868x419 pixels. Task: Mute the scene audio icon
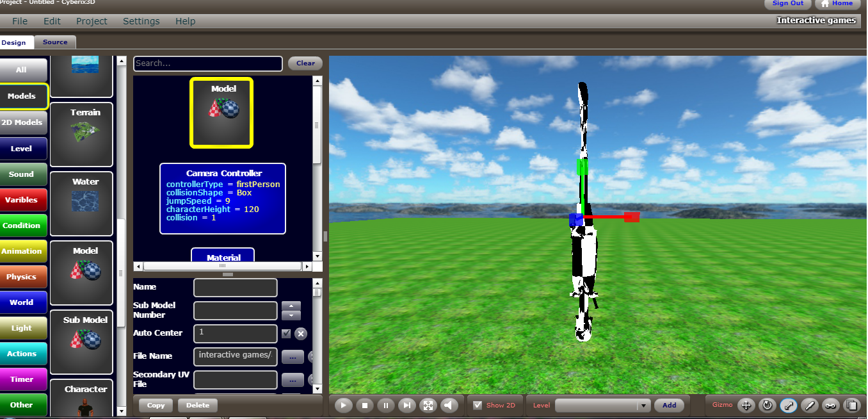click(449, 405)
